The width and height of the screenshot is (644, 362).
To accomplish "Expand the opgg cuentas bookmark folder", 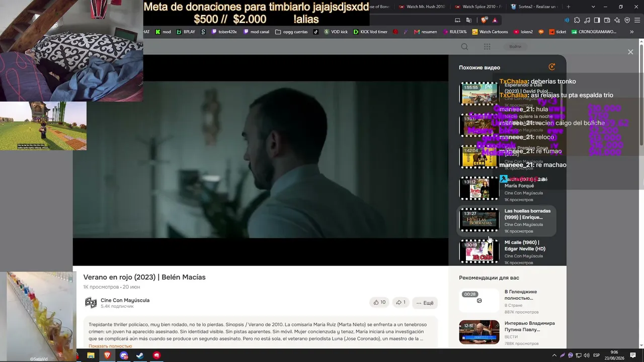I will (x=291, y=32).
